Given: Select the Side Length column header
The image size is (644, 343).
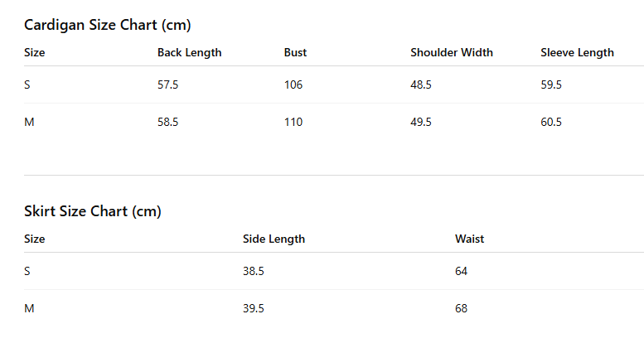Looking at the screenshot, I should [274, 239].
